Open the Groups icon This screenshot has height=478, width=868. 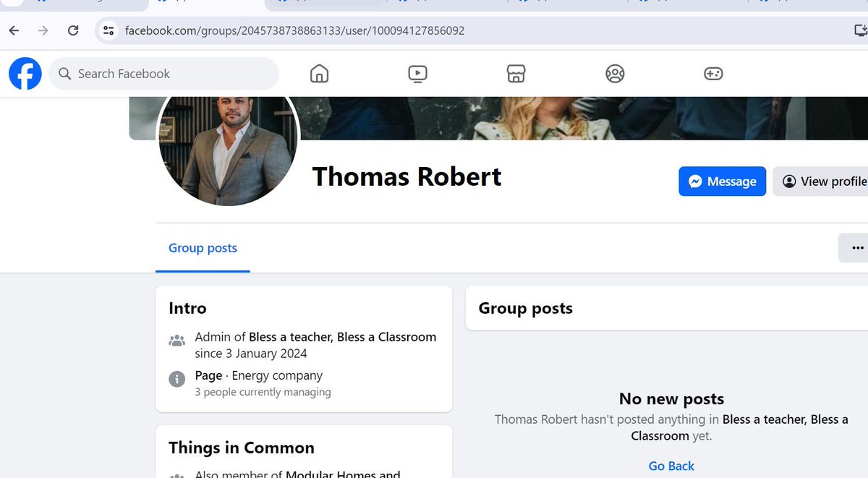click(x=614, y=73)
